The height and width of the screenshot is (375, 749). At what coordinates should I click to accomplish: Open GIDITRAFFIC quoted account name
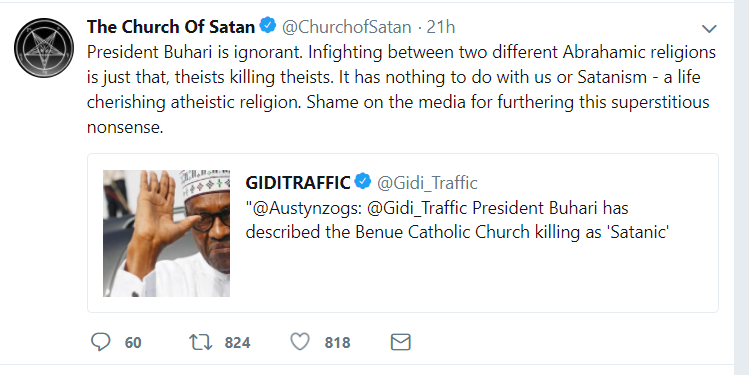click(x=298, y=182)
